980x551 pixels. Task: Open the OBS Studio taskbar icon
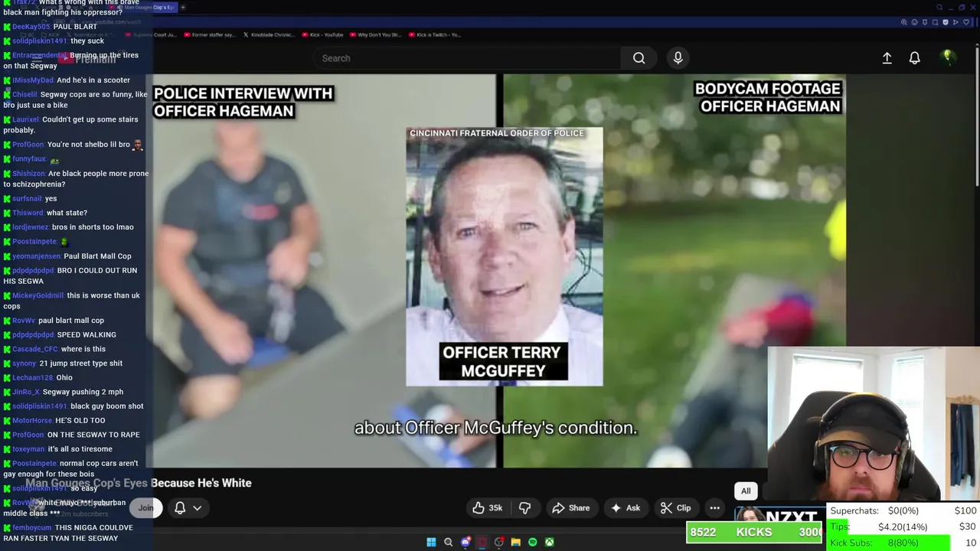click(x=499, y=542)
